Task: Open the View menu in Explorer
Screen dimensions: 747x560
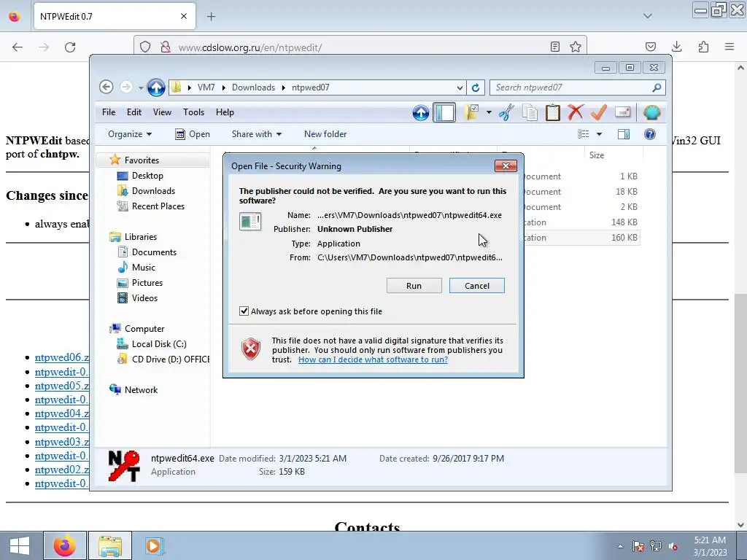Action: 162,112
